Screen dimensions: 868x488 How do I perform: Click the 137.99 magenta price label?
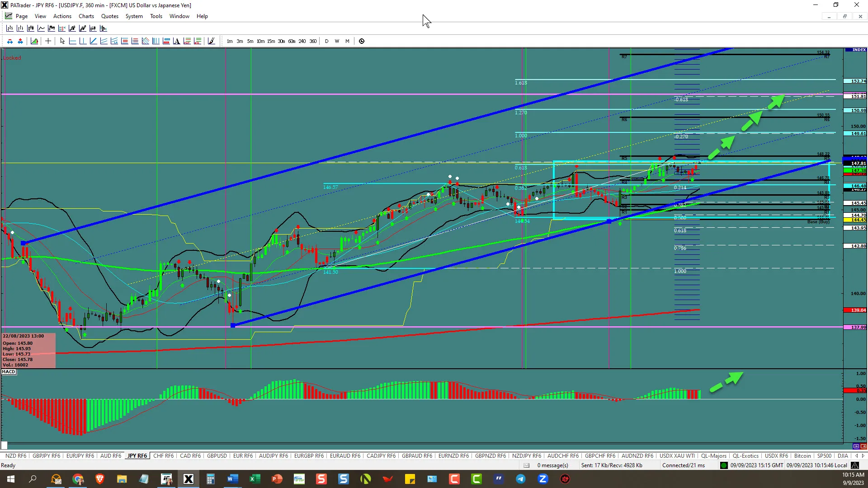click(x=855, y=328)
